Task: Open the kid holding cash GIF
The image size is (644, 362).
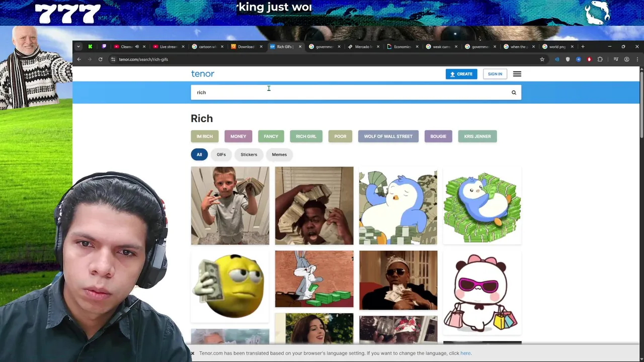Action: click(x=230, y=206)
